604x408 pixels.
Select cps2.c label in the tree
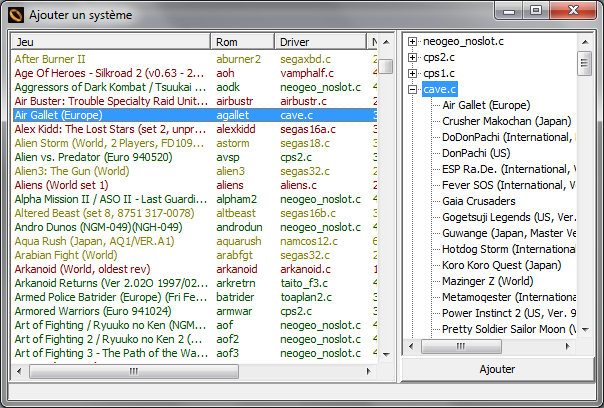tap(439, 57)
